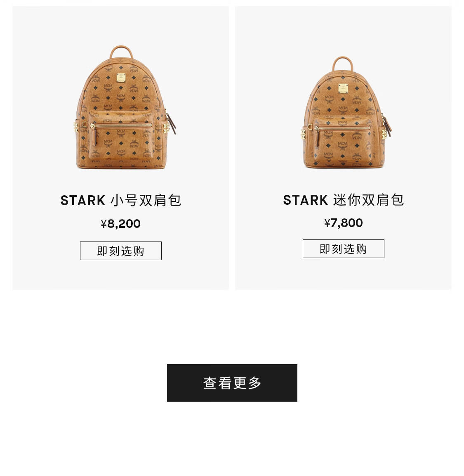Click the gold logo plate on 迷你 backpack
The height and width of the screenshot is (476, 464).
tap(343, 88)
